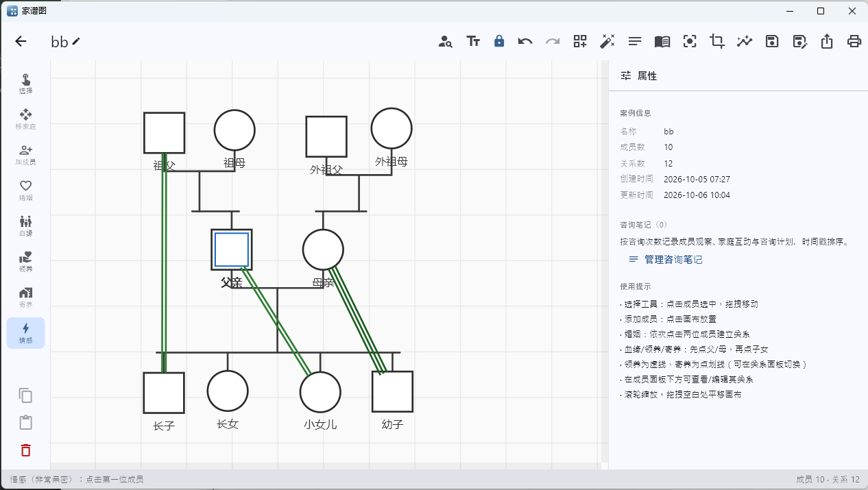Redo the last undone action

click(x=553, y=41)
